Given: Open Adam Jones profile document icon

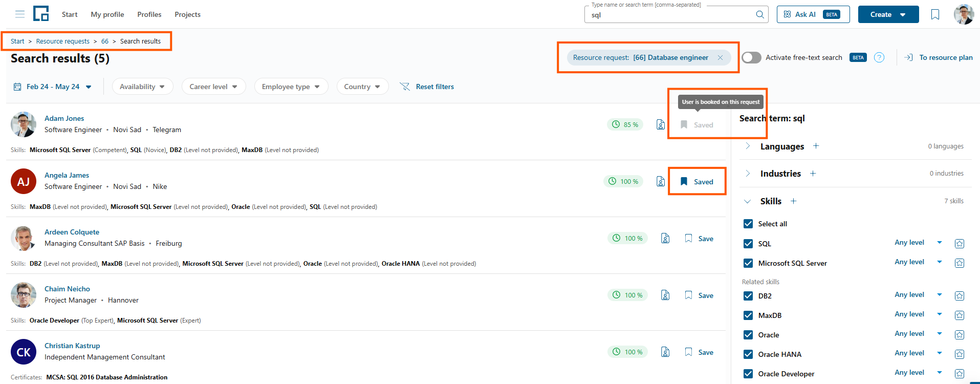Looking at the screenshot, I should point(661,124).
